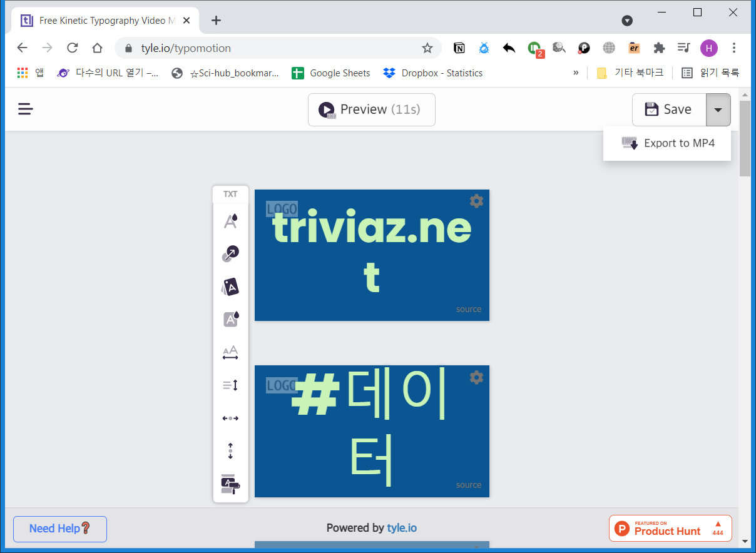Open bookmark 다수의 URL 열기
Image resolution: width=756 pixels, height=553 pixels.
coord(108,73)
